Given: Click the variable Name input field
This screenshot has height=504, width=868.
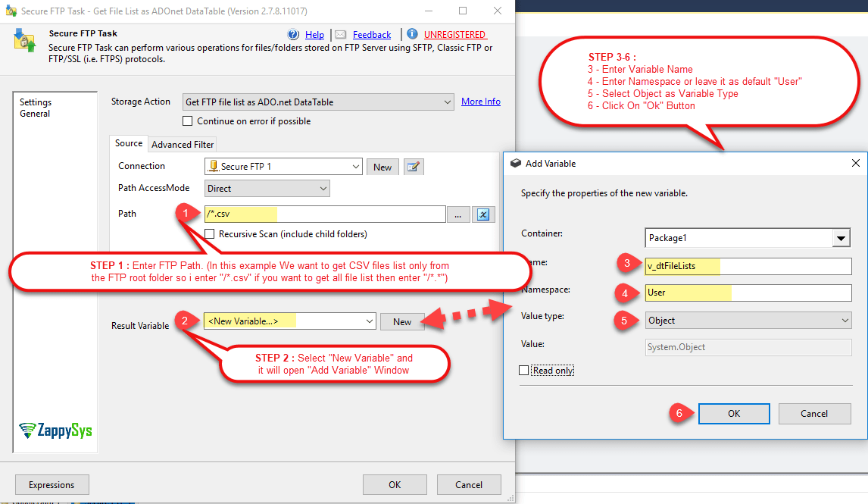Looking at the screenshot, I should pyautogui.click(x=748, y=266).
